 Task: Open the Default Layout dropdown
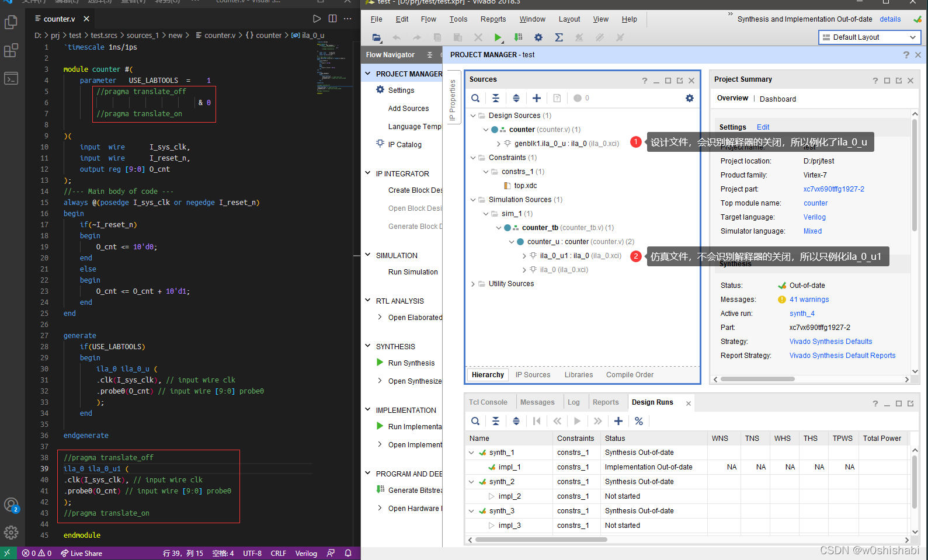[870, 37]
